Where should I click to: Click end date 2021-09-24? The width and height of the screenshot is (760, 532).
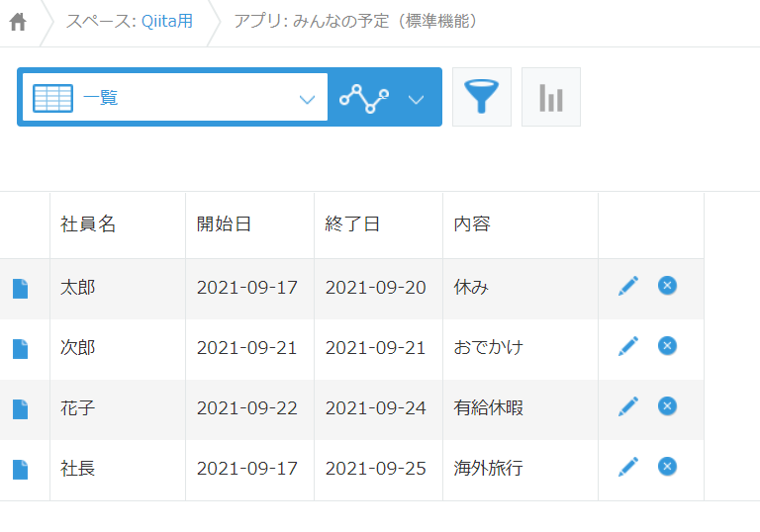point(376,408)
